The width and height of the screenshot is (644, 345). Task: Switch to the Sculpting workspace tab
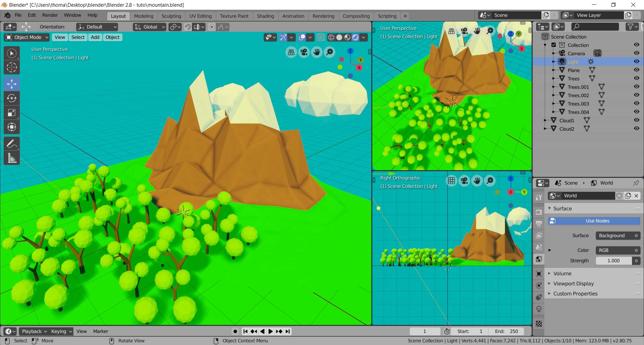click(171, 16)
